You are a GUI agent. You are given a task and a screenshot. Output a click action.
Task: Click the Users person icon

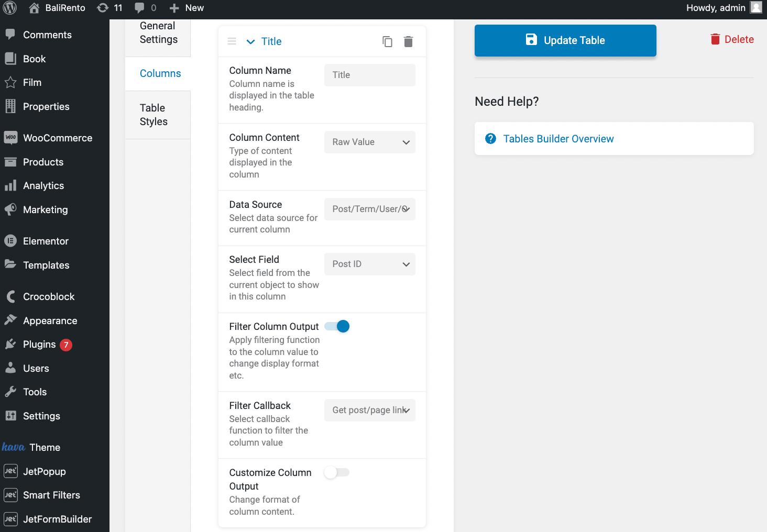point(10,368)
